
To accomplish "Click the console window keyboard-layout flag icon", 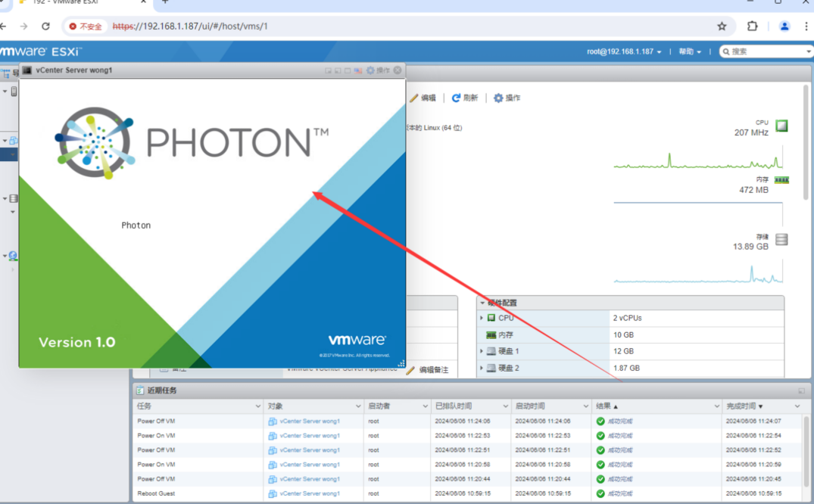I will point(357,70).
